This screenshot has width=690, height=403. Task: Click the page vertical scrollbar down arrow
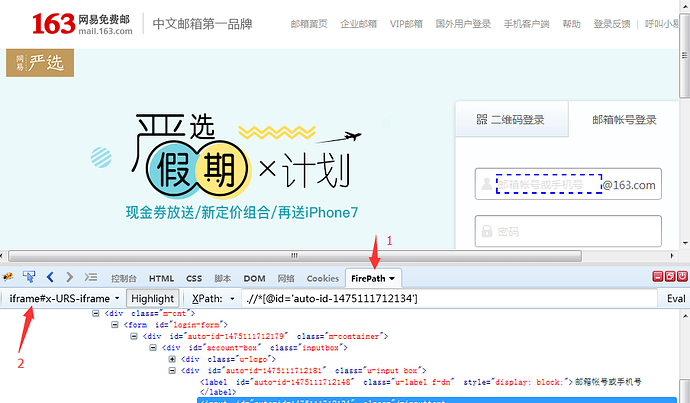pyautogui.click(x=685, y=242)
